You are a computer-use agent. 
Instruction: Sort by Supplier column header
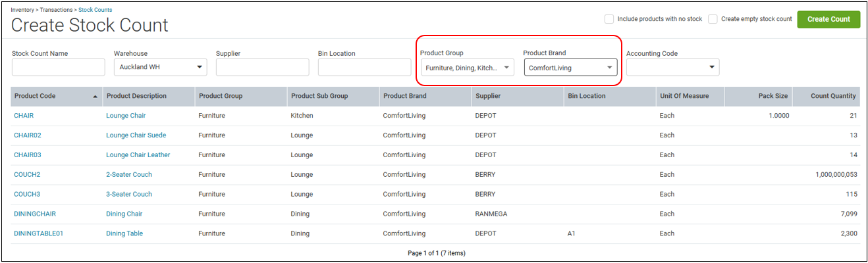[517, 96]
